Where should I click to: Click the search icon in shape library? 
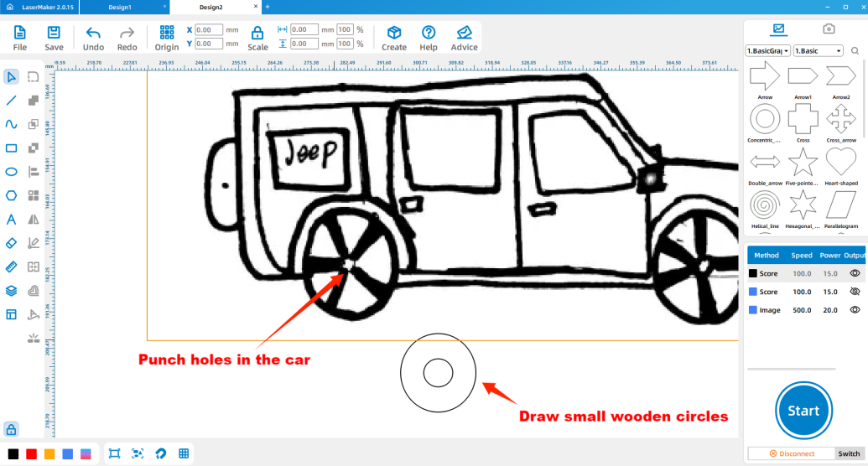click(x=855, y=51)
